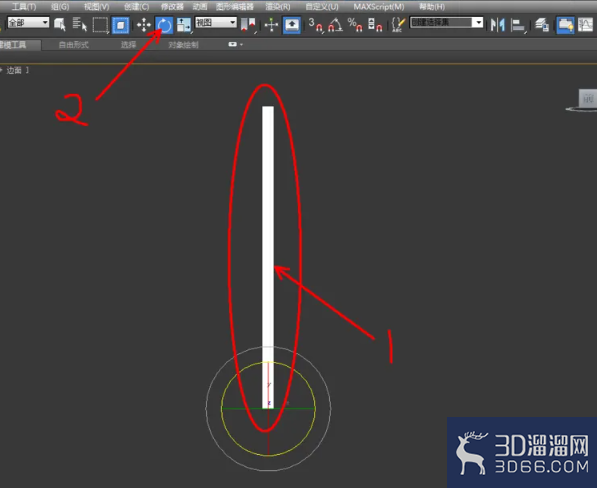
Task: Click the Select and Manipulate icon
Action: [x=271, y=25]
